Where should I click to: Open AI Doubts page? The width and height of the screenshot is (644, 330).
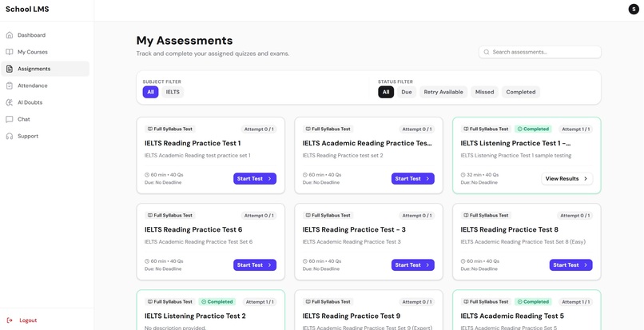click(x=46, y=103)
